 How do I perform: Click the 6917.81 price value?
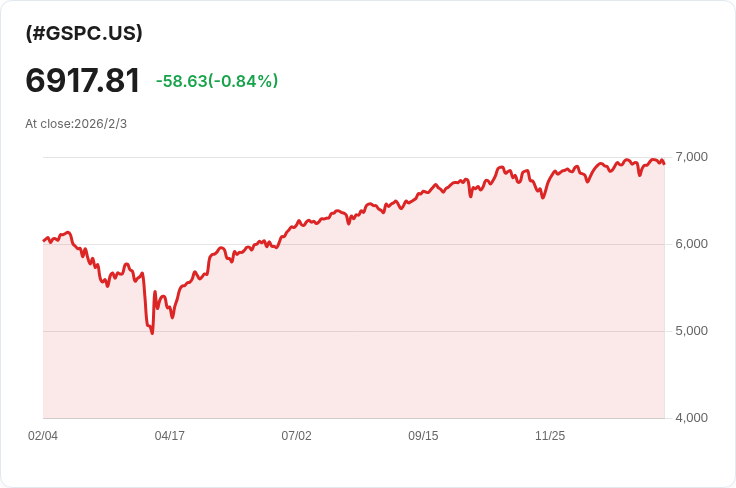pyautogui.click(x=83, y=80)
